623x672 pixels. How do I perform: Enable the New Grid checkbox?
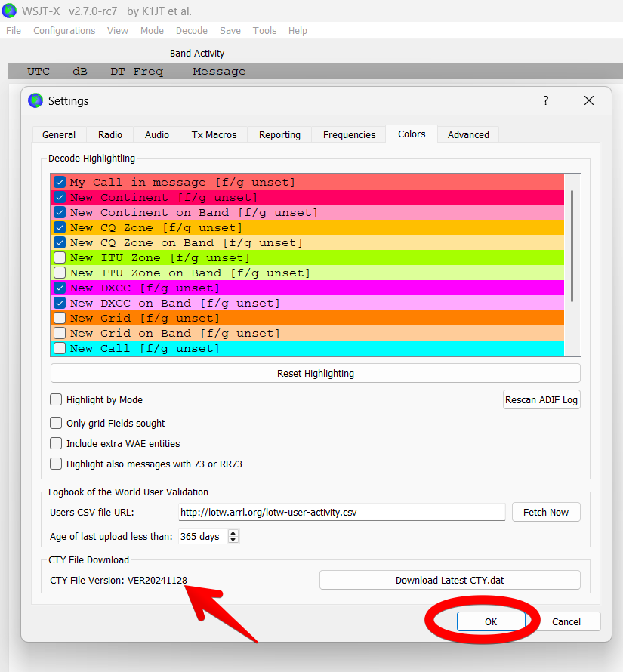pyautogui.click(x=60, y=318)
